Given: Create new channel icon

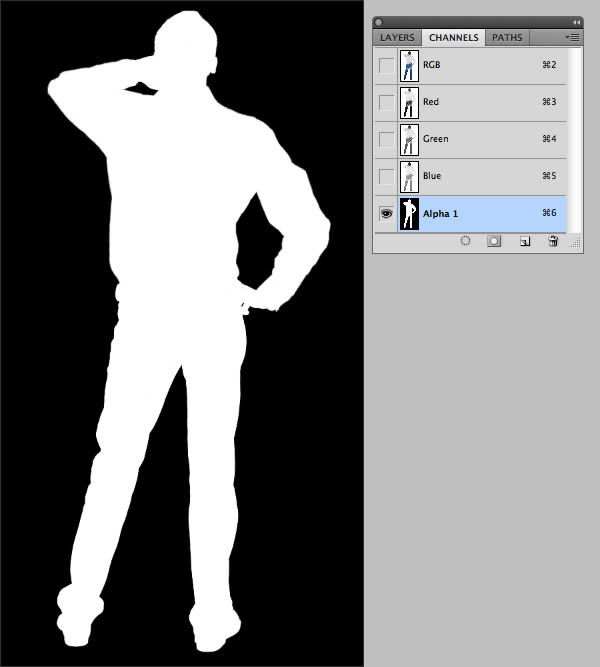Looking at the screenshot, I should click(525, 242).
